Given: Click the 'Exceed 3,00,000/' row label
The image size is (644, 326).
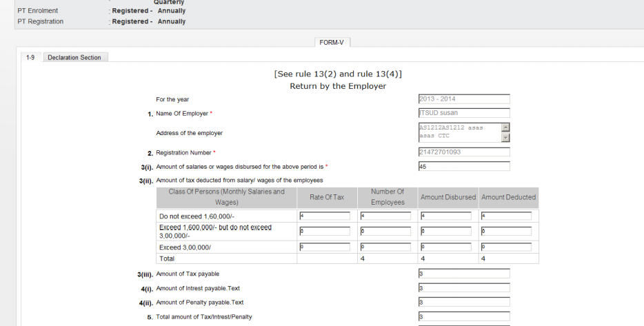Looking at the screenshot, I should tap(185, 247).
